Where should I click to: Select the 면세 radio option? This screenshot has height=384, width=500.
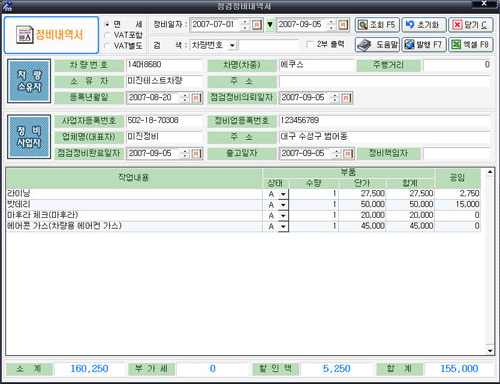click(x=107, y=24)
